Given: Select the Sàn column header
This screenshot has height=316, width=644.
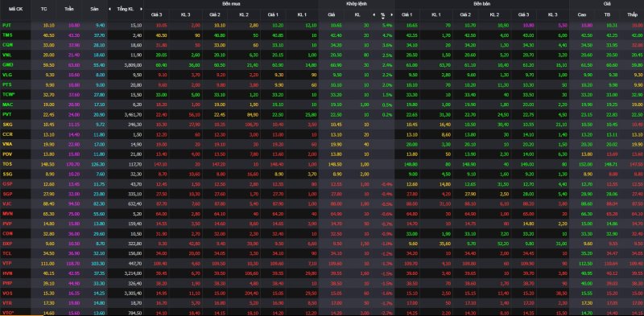Looking at the screenshot, I should pos(94,9).
